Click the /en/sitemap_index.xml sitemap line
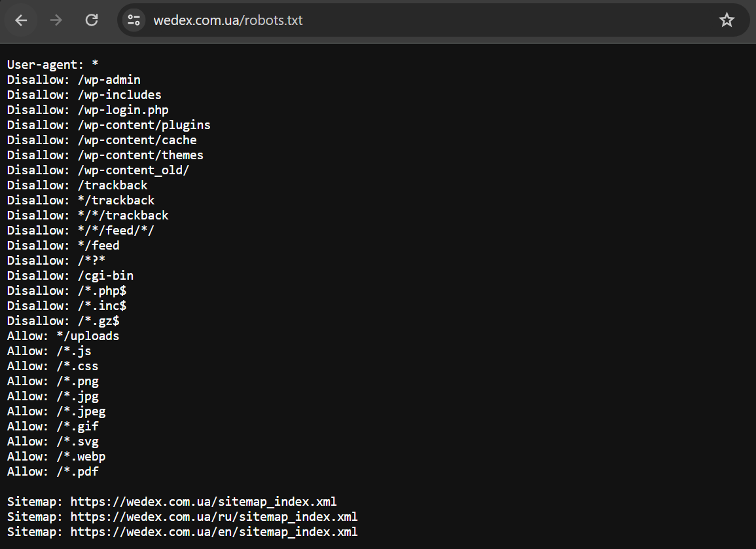Screen dimensions: 756x549 pos(182,532)
